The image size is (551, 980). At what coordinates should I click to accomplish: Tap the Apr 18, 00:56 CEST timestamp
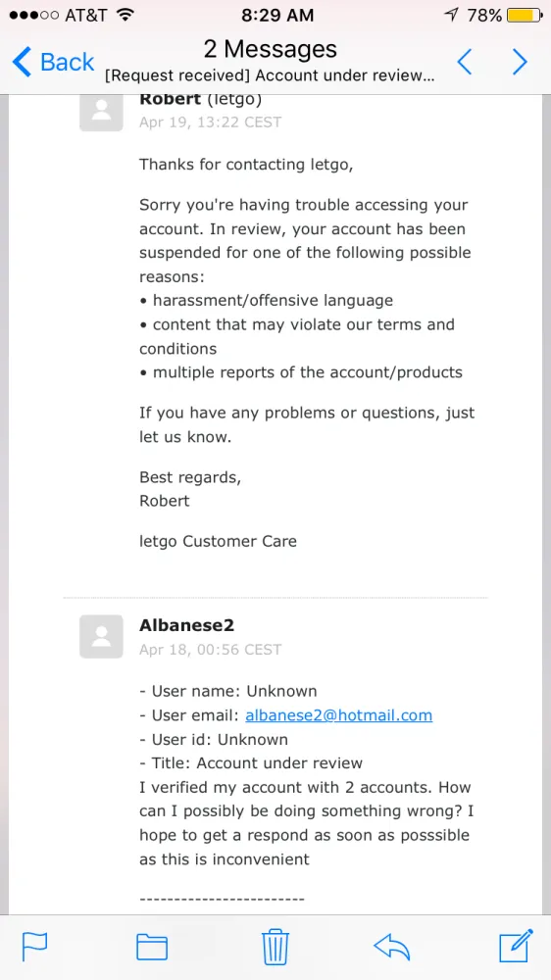point(210,650)
